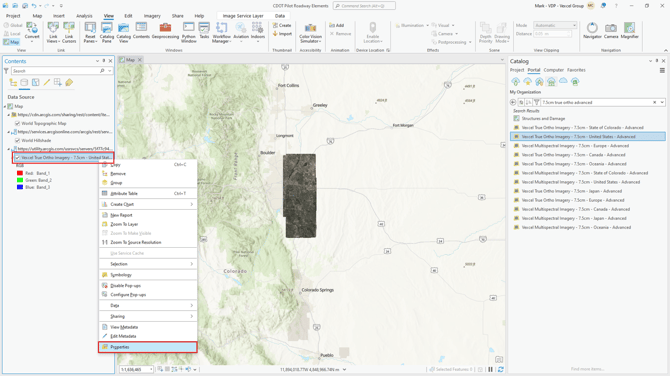Select List By Labeling tag icon

point(69,82)
